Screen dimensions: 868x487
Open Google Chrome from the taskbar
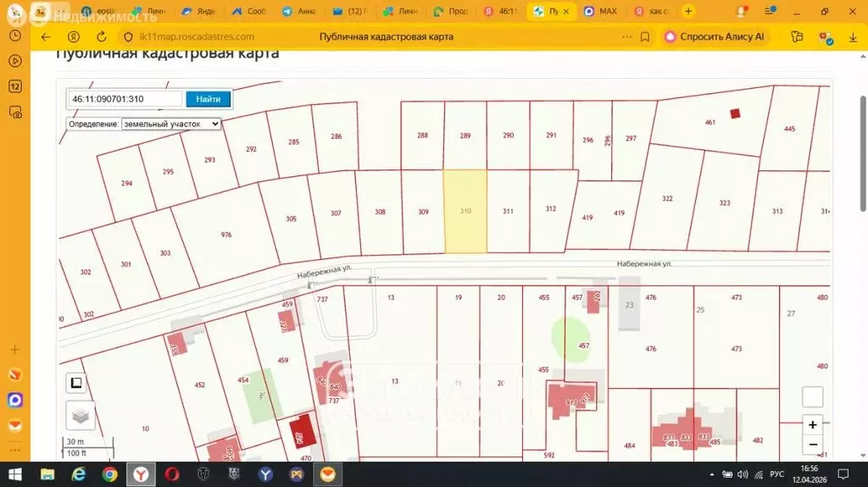(x=109, y=474)
